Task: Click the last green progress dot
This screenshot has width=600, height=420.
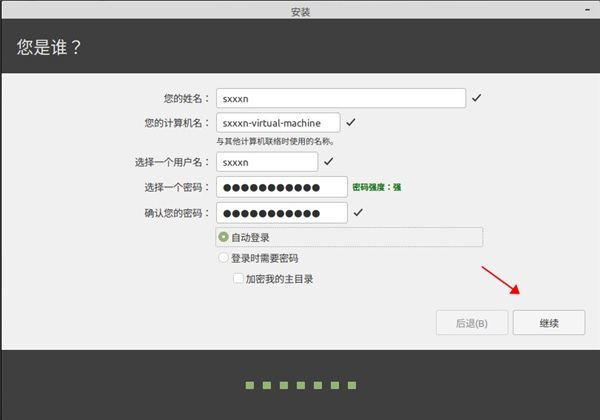Action: 350,384
